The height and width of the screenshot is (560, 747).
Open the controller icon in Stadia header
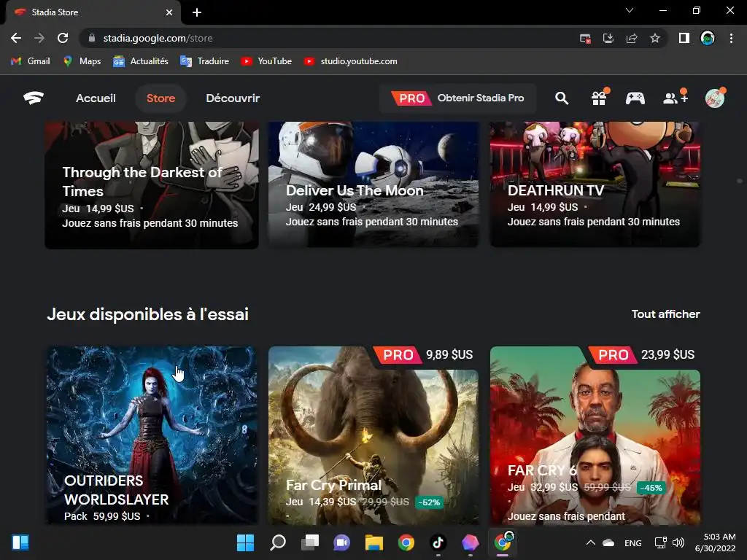(635, 98)
